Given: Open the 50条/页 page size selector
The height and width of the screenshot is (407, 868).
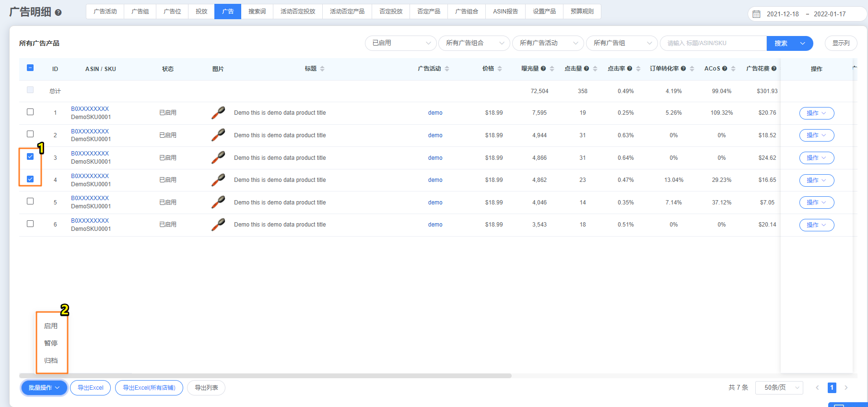Looking at the screenshot, I should (779, 388).
